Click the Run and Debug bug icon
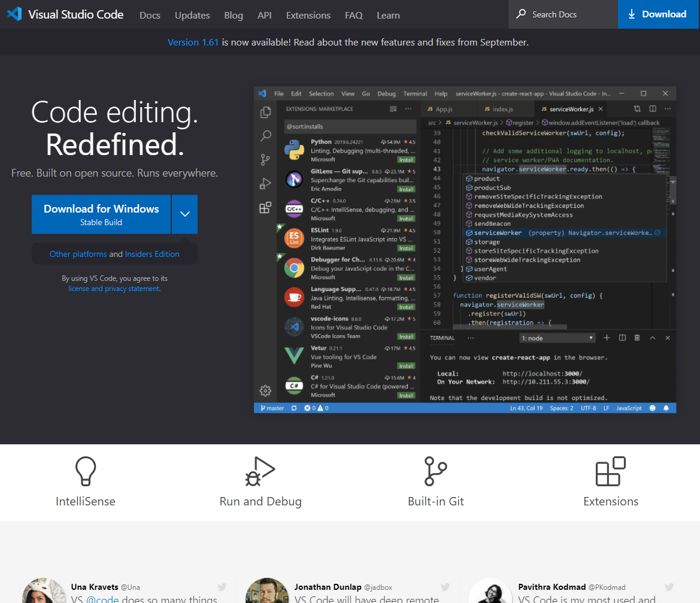700x603 pixels. (x=260, y=471)
